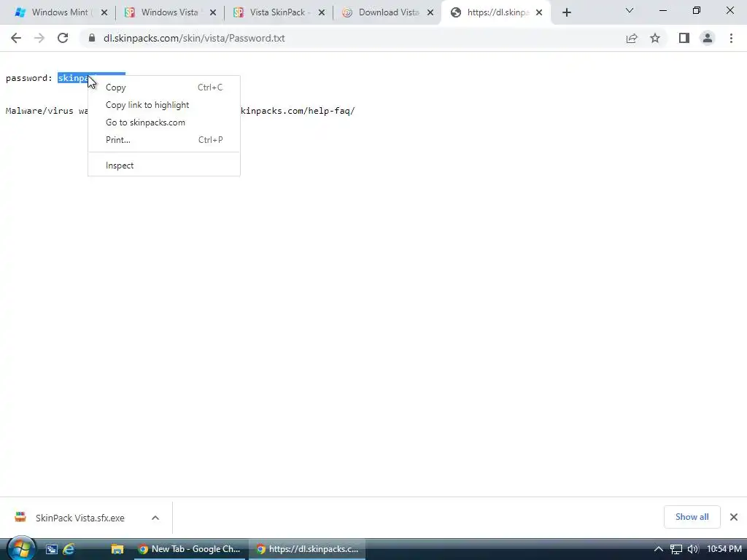Click the 'Malware/virus' text
The height and width of the screenshot is (560, 747).
point(39,111)
